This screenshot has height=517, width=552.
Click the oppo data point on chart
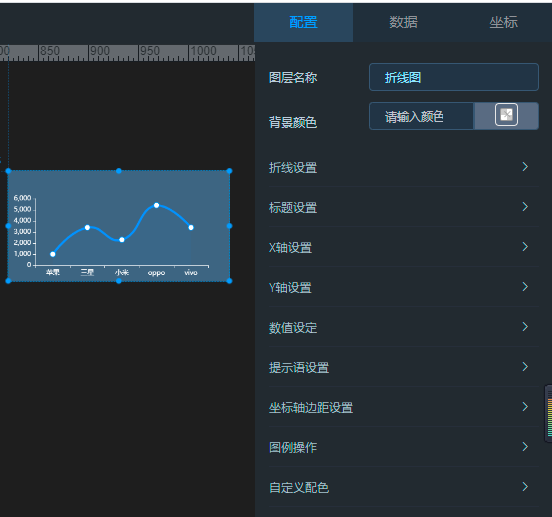tap(156, 205)
